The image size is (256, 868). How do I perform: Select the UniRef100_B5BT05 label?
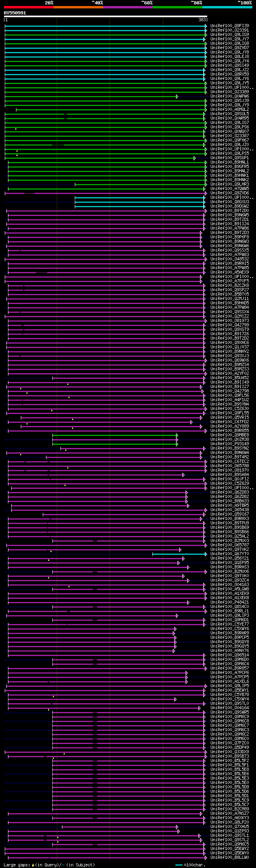pyautogui.click(x=230, y=294)
